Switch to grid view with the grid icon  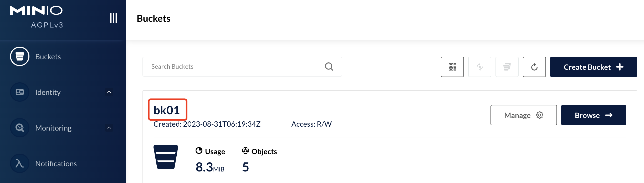tap(452, 67)
